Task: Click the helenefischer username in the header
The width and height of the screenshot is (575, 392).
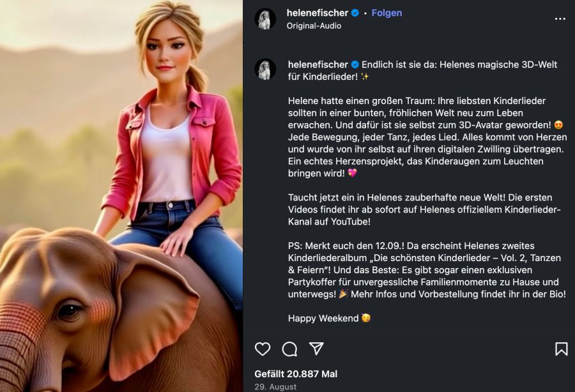Action: pos(318,13)
